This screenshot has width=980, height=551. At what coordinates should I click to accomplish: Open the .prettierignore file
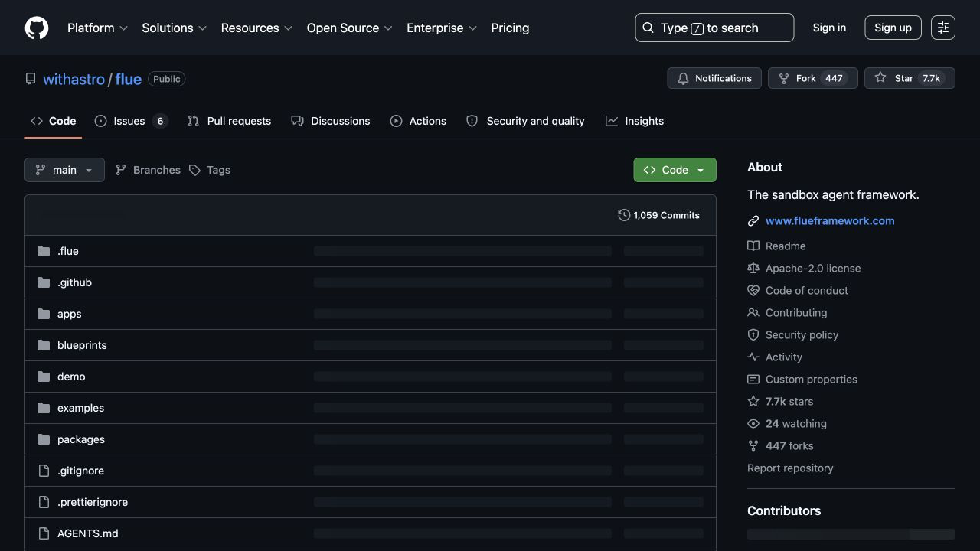tap(93, 502)
